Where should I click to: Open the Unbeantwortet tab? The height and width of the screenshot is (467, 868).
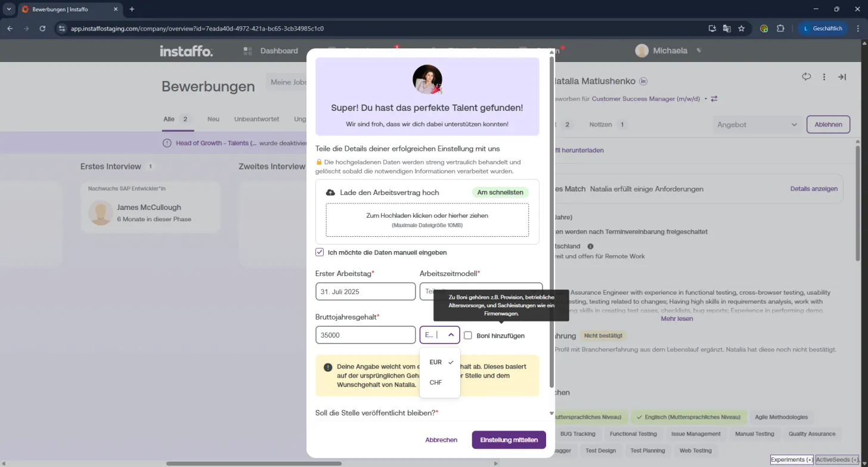coord(256,119)
